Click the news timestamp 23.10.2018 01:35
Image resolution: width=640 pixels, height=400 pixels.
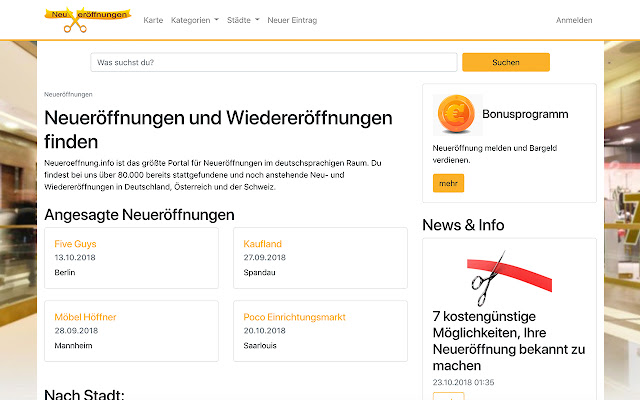pyautogui.click(x=463, y=382)
